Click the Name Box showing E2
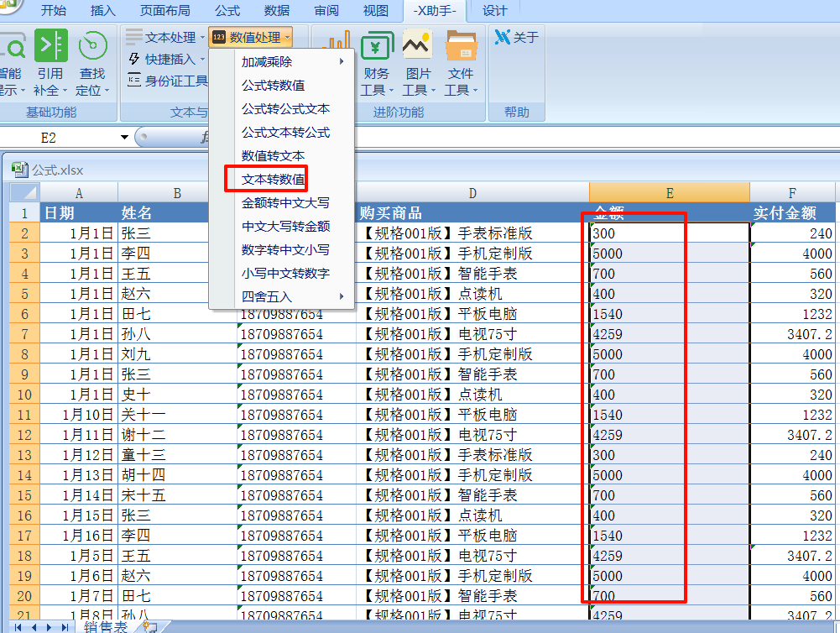This screenshot has height=633, width=840. click(59, 138)
